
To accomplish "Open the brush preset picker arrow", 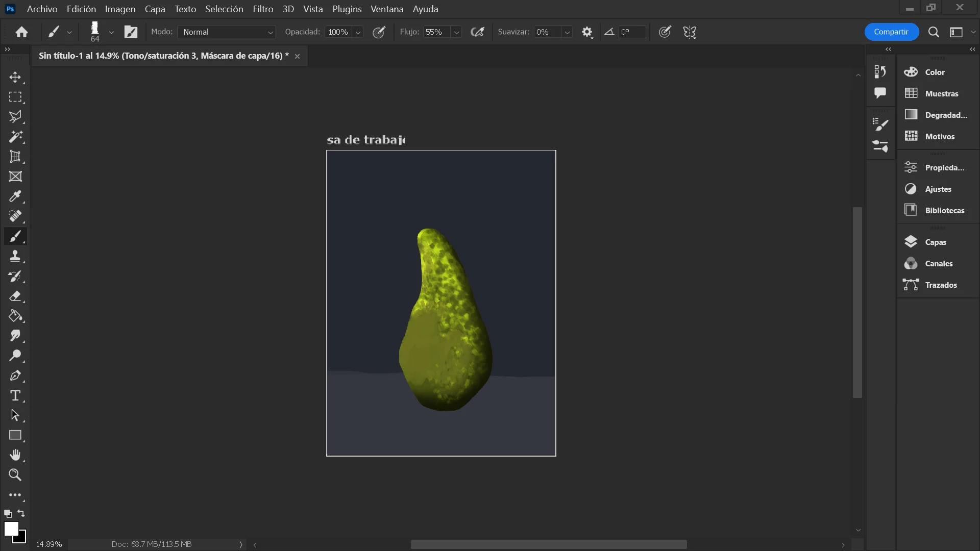I will point(111,32).
